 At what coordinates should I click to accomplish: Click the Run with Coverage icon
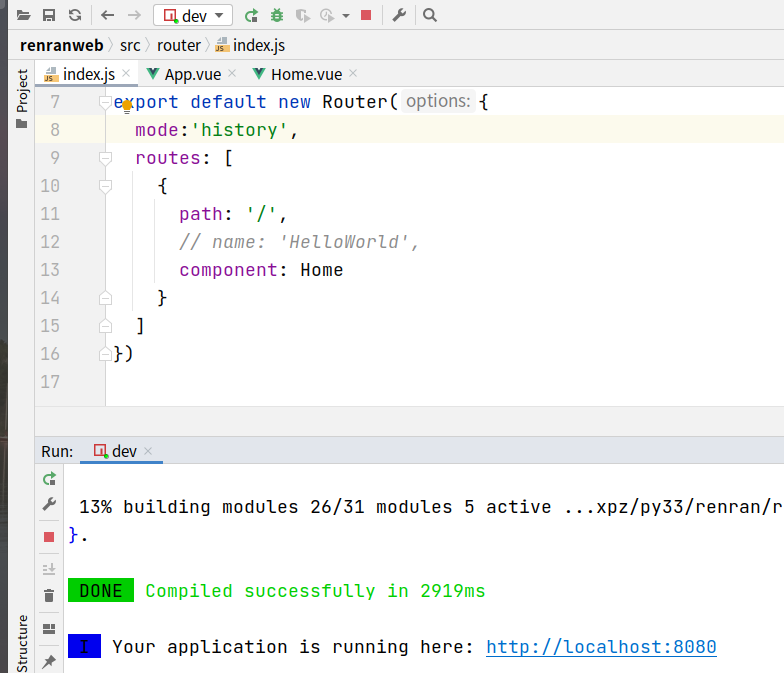[x=302, y=16]
